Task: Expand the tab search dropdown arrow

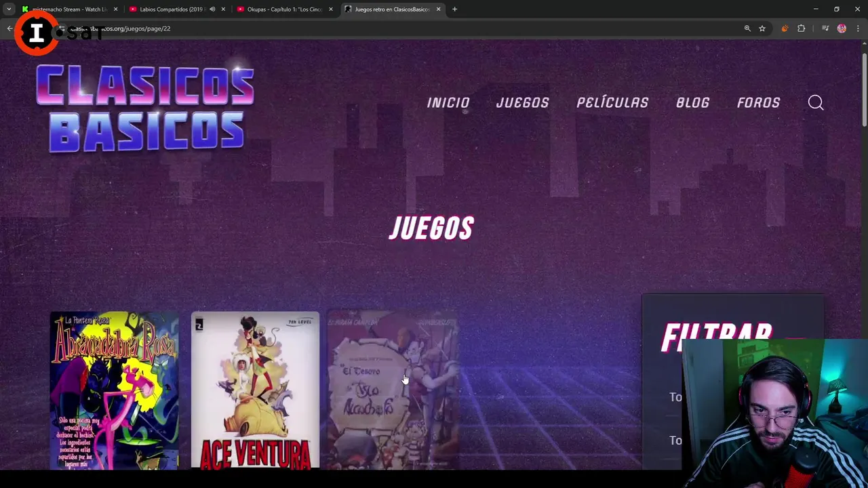Action: [9, 9]
